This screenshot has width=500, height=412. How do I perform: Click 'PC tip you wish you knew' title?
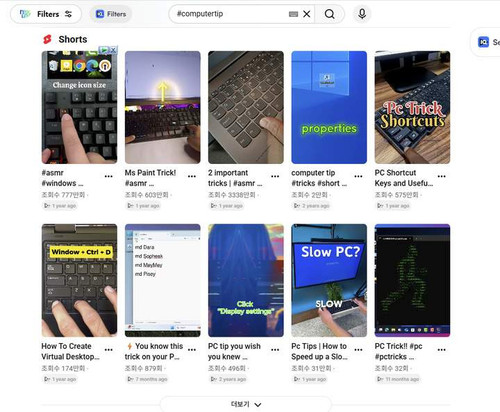pyautogui.click(x=234, y=351)
